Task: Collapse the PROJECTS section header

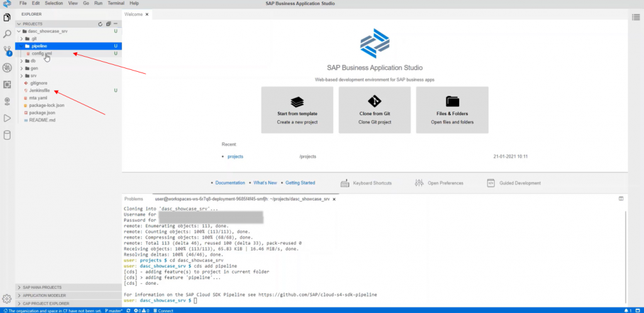Action: (68, 24)
